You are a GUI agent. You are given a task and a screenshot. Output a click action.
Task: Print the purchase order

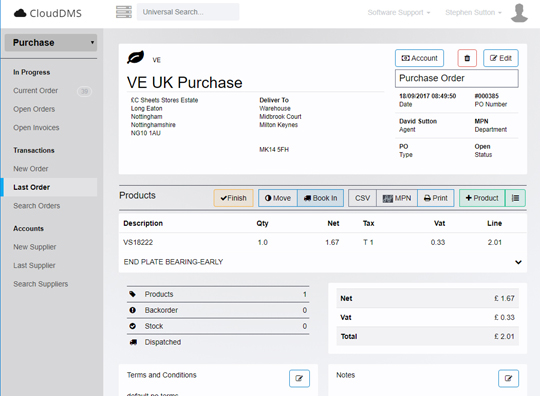click(x=436, y=198)
